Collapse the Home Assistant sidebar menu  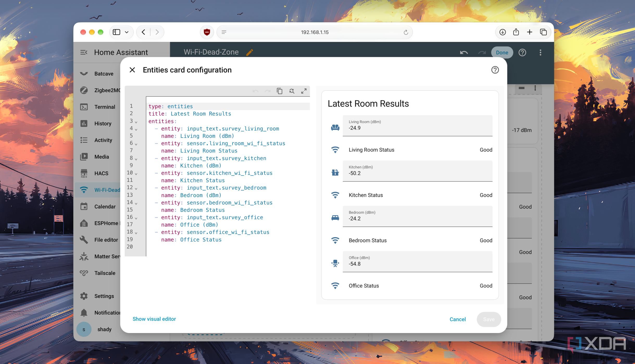click(84, 53)
